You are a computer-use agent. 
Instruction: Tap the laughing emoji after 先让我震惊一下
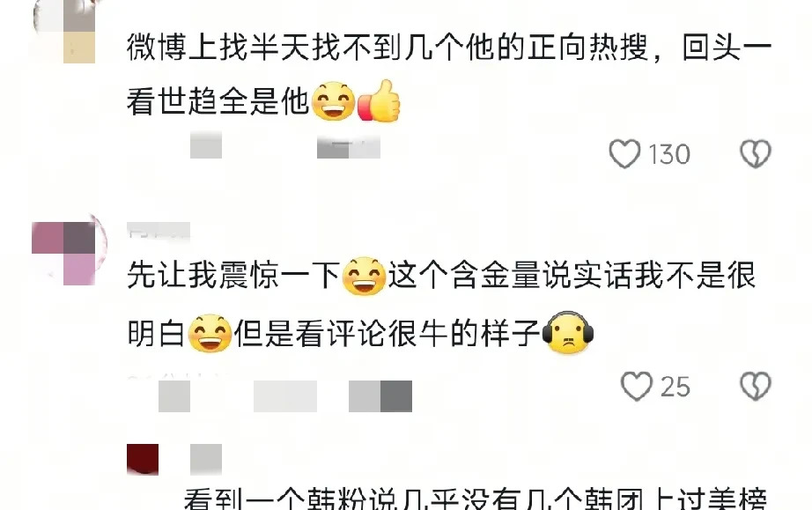[x=365, y=276]
